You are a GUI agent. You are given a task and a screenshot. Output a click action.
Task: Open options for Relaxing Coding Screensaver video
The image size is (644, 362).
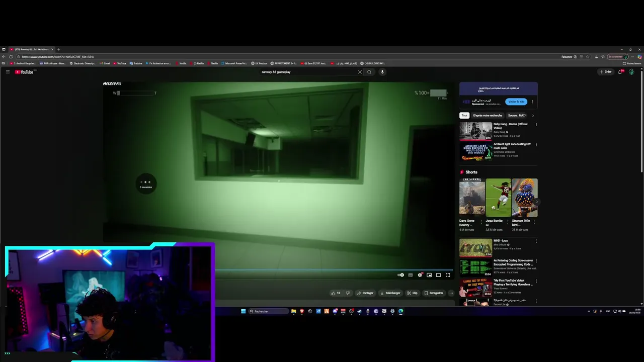[536, 261]
